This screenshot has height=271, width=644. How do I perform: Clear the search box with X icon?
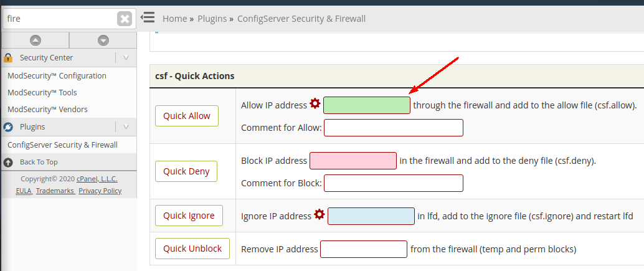125,19
